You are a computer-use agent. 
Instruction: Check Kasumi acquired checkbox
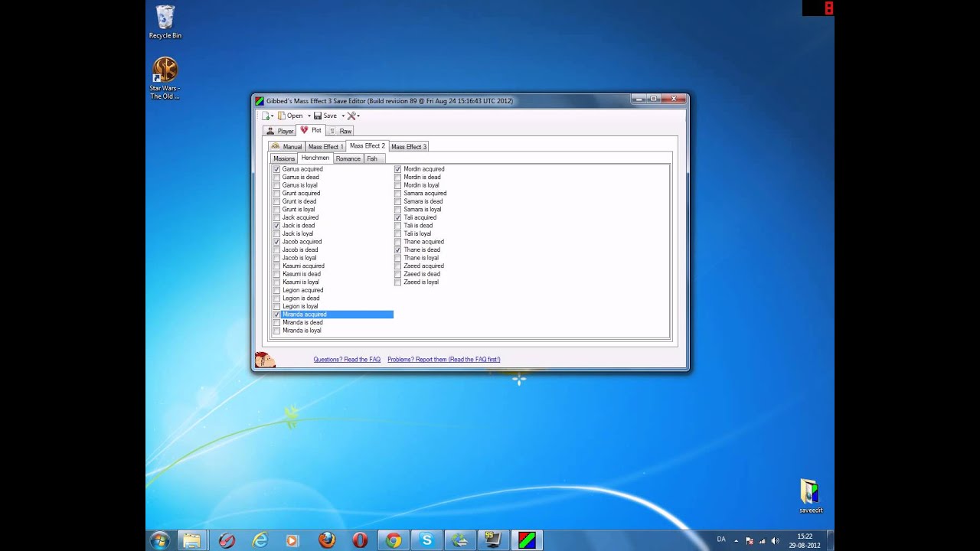pos(276,266)
